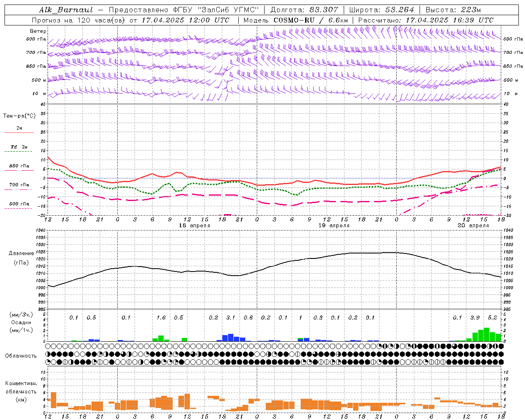Image resolution: width=525 pixels, height=420 pixels.
Task: Click the "20 апреля" date label
Action: [x=473, y=226]
